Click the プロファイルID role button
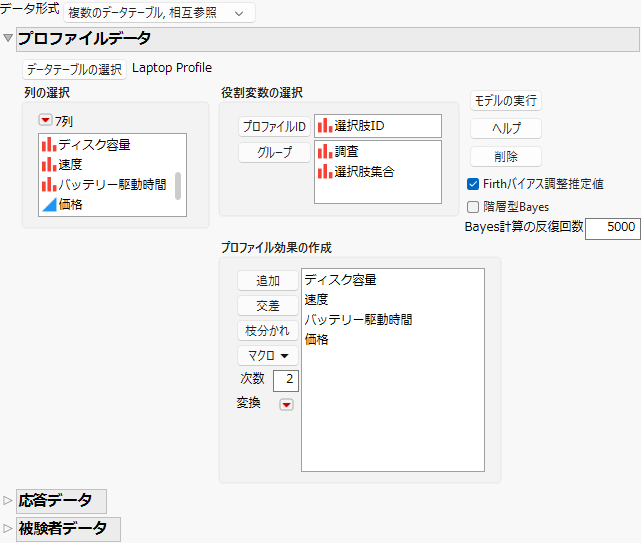Image resolution: width=641 pixels, height=543 pixels. point(274,126)
